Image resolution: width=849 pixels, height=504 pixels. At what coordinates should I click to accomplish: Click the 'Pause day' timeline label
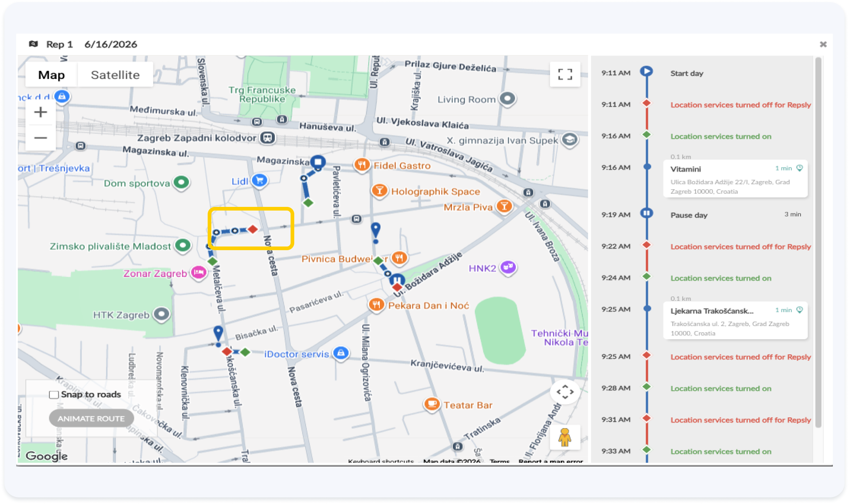tap(689, 215)
